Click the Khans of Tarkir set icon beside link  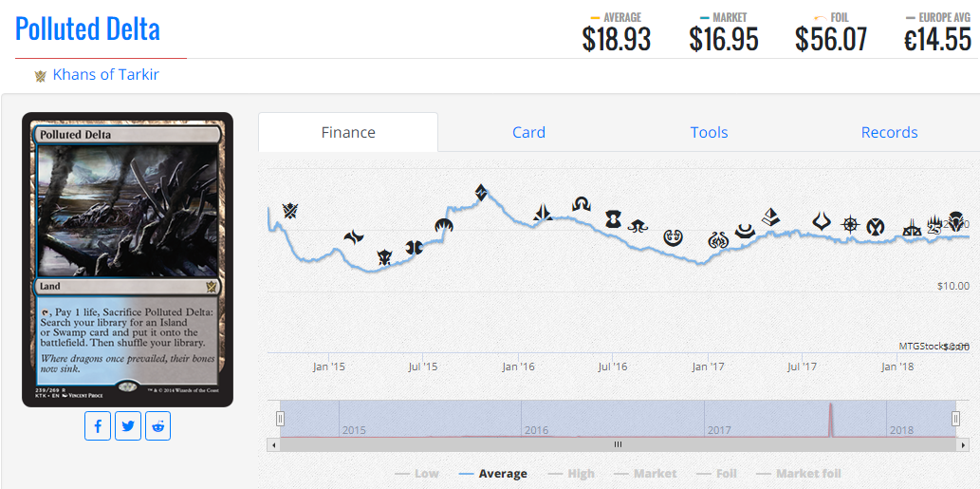(41, 76)
